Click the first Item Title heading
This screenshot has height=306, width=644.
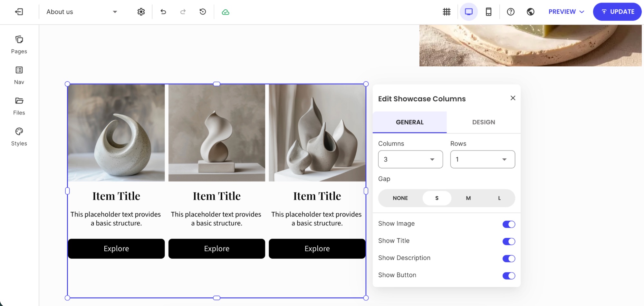pyautogui.click(x=116, y=196)
